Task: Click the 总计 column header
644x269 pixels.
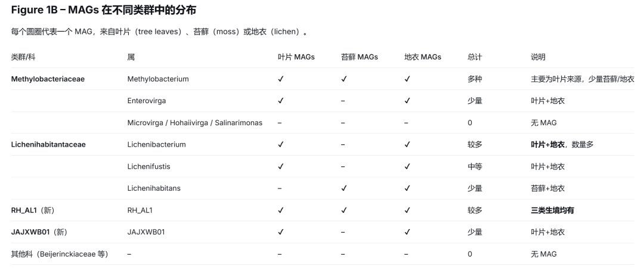Action: (x=475, y=57)
